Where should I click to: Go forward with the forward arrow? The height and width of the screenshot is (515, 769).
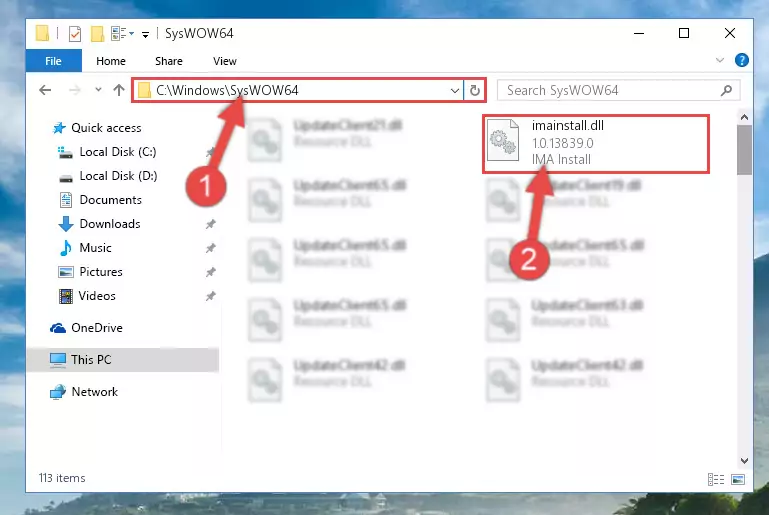[75, 90]
